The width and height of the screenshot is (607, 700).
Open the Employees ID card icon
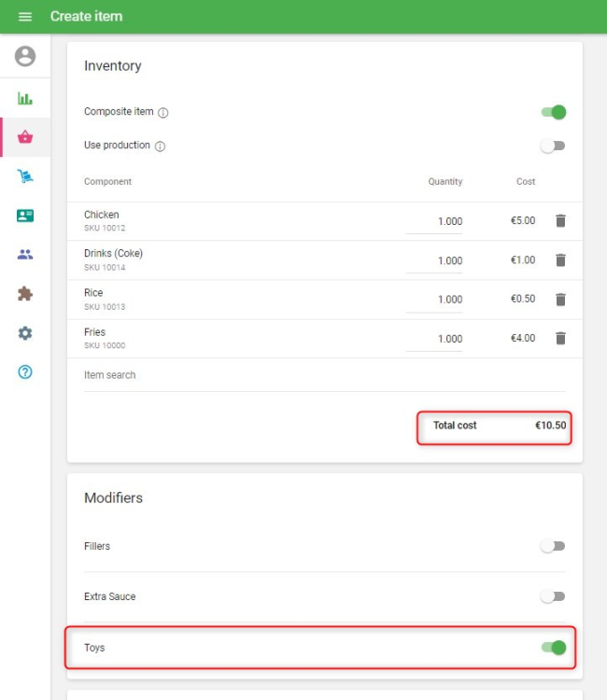pos(25,216)
